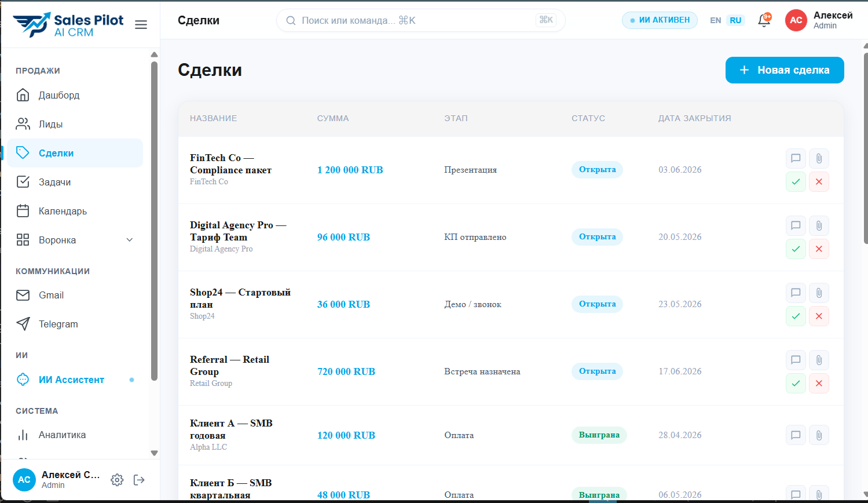Screen dimensions: 868x503
Task: Open attachments for Referral Retail Group deal
Action: (819, 360)
